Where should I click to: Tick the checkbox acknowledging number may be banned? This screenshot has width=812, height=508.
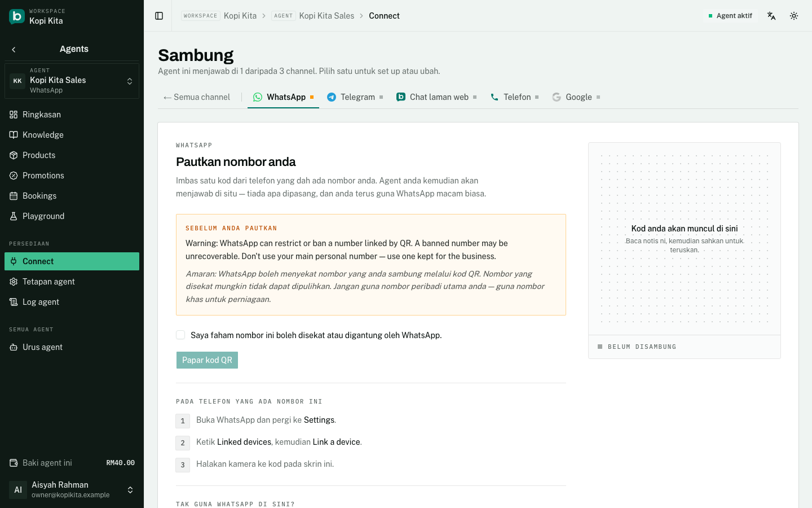tap(180, 335)
